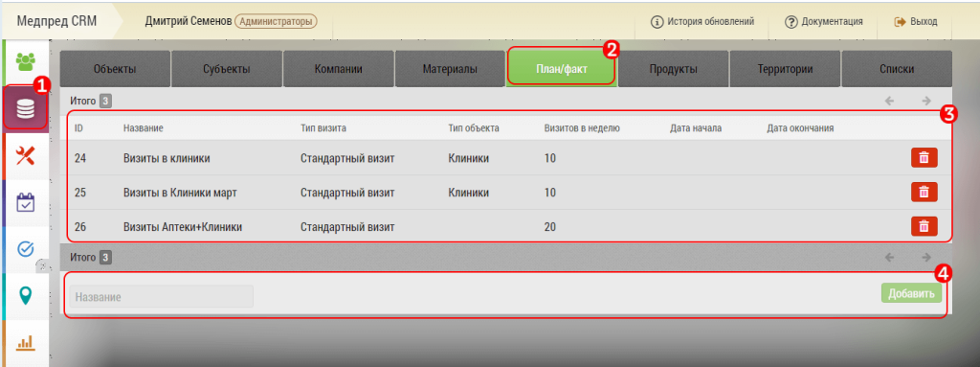Switch to the Объекты tab
The height and width of the screenshot is (367, 980).
coord(115,69)
